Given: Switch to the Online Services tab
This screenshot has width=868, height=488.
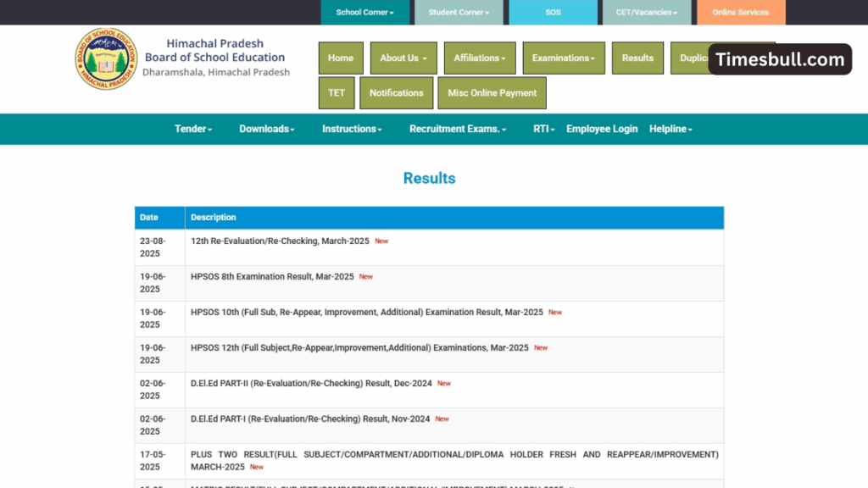Looking at the screenshot, I should (x=739, y=12).
